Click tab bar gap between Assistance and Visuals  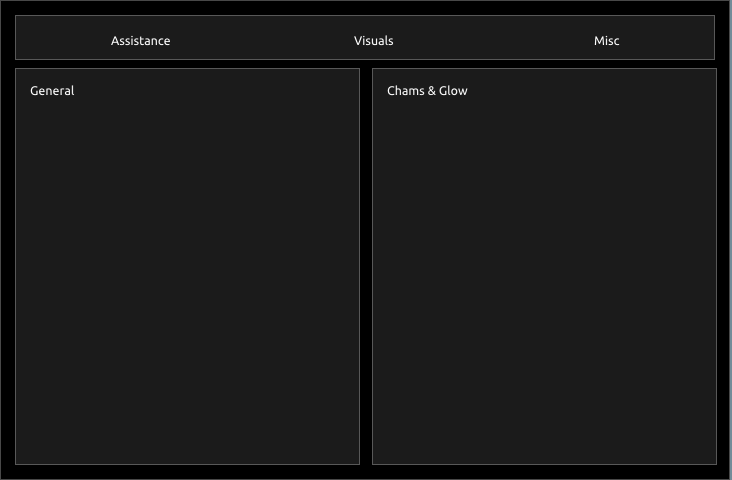(260, 41)
